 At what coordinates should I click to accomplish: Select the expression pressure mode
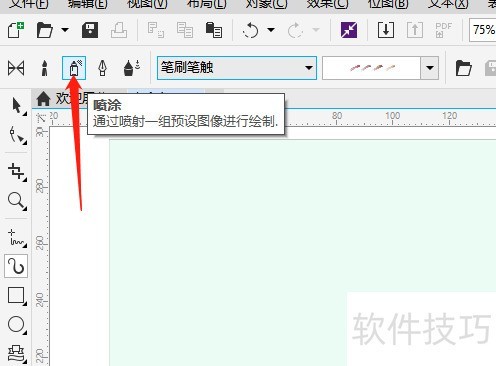(x=132, y=68)
